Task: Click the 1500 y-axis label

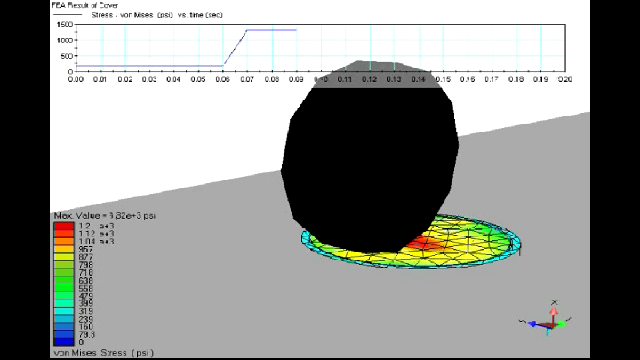Action: click(64, 24)
